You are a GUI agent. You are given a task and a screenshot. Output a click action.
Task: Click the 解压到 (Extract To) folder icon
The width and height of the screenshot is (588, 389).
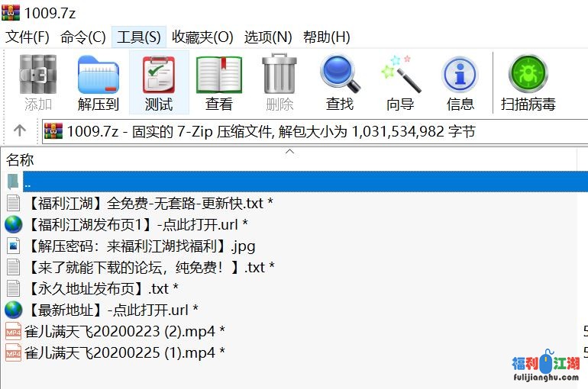[x=99, y=82]
